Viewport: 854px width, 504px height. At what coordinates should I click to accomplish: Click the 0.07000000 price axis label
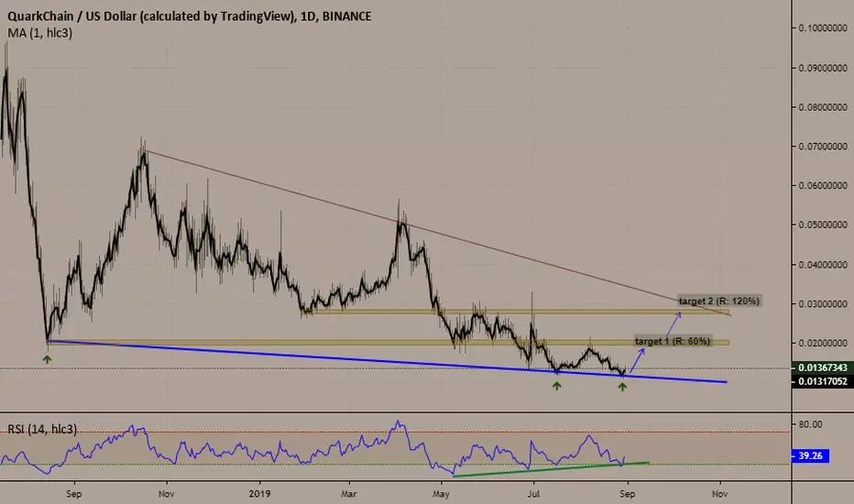coord(823,147)
